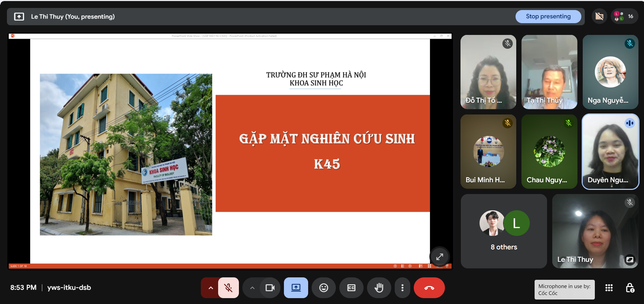Image resolution: width=644 pixels, height=304 pixels.
Task: Open the activities grid icon
Action: 609,288
